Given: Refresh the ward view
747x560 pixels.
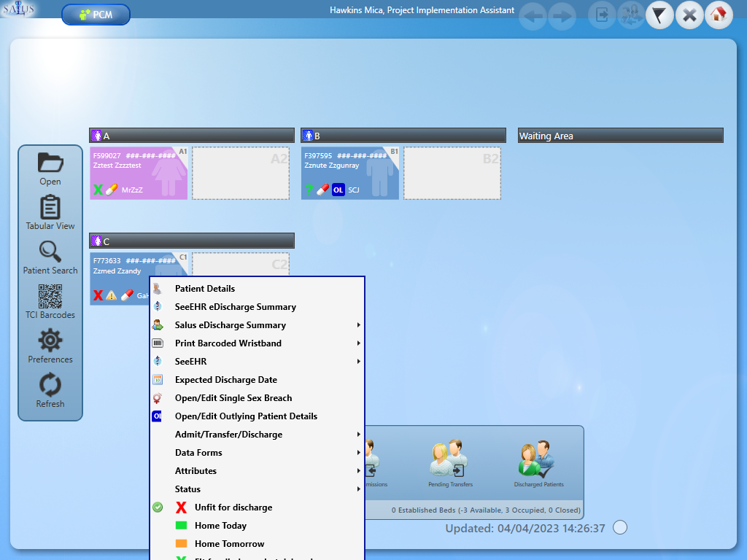Looking at the screenshot, I should 50,391.
